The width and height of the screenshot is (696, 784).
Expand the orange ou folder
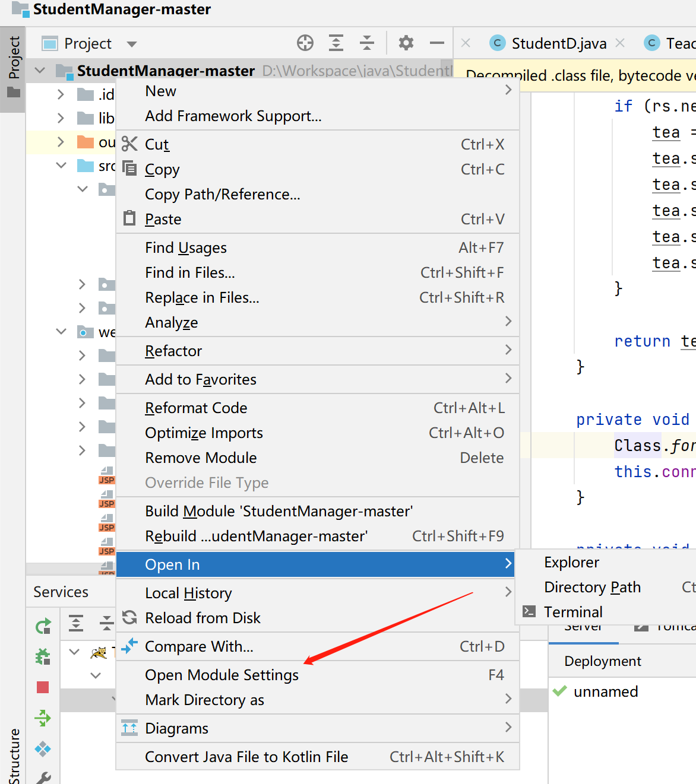(x=61, y=142)
